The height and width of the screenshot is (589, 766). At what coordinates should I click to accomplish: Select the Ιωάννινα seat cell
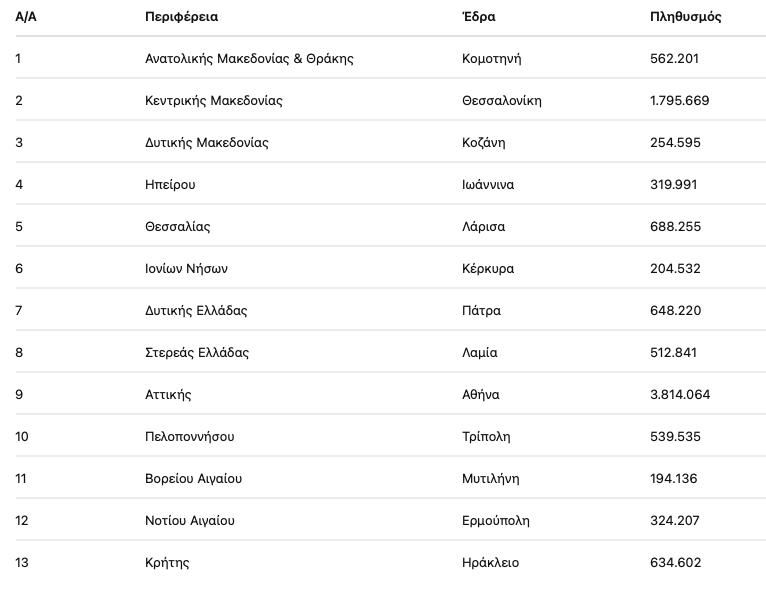pyautogui.click(x=488, y=185)
